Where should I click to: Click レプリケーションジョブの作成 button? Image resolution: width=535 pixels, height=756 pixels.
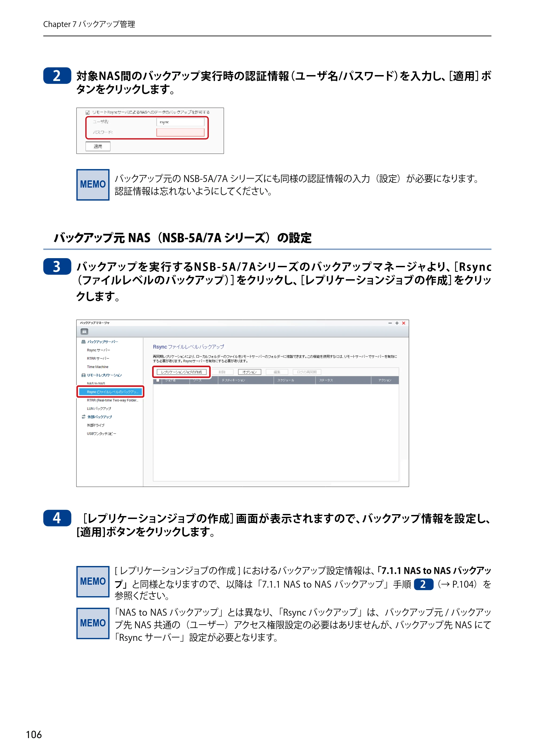(x=182, y=372)
